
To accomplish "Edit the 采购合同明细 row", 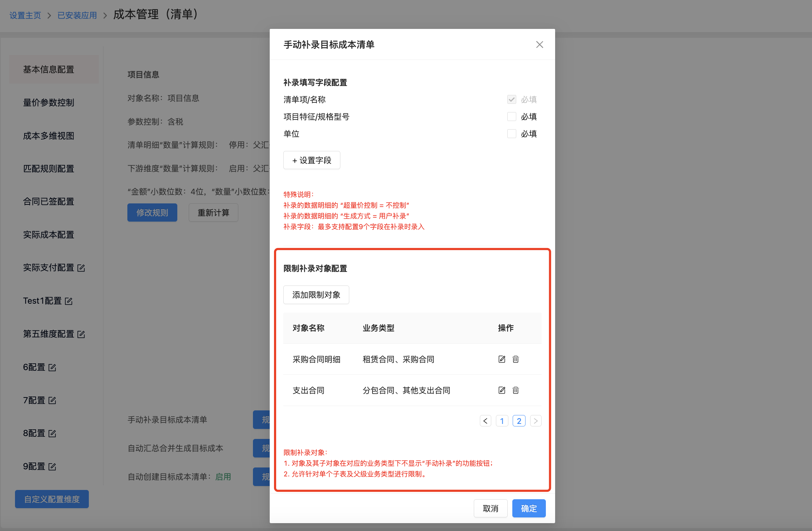I will tap(502, 359).
